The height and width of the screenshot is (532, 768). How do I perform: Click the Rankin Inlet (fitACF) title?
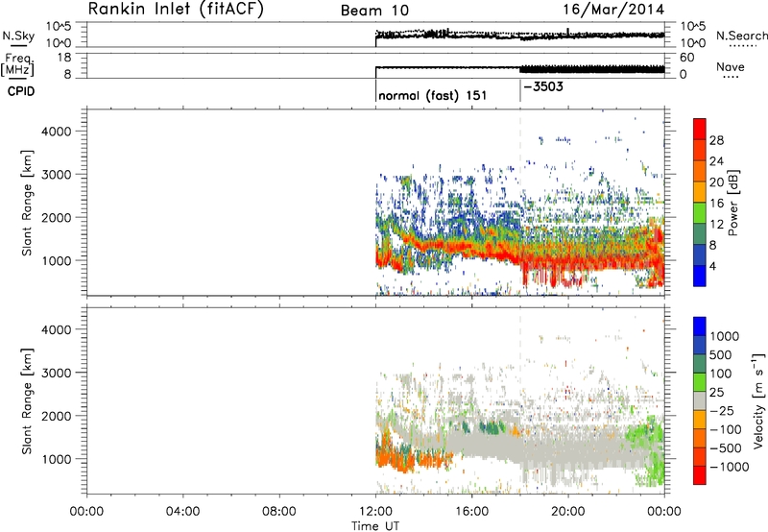pyautogui.click(x=176, y=9)
